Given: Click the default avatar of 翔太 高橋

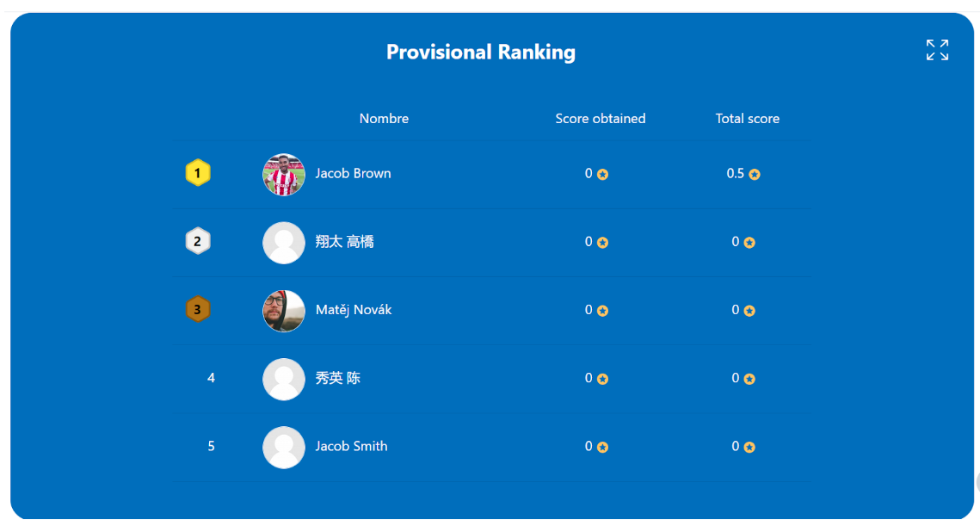Looking at the screenshot, I should [284, 243].
